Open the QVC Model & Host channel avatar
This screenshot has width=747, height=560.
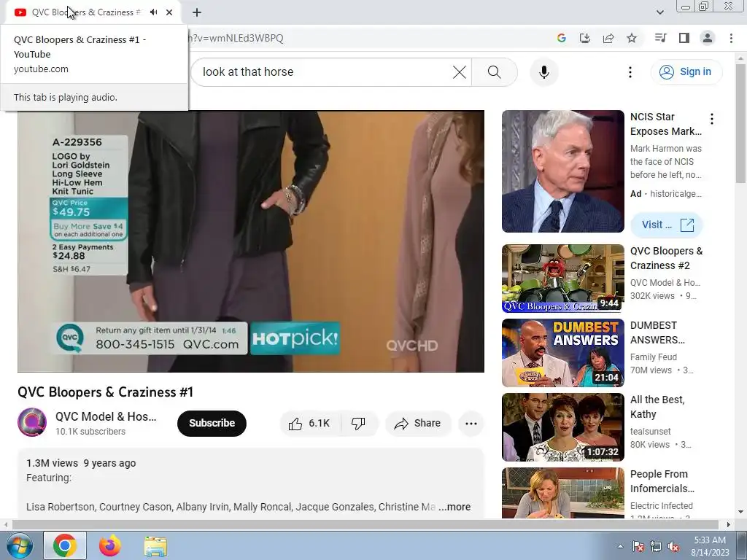point(32,422)
